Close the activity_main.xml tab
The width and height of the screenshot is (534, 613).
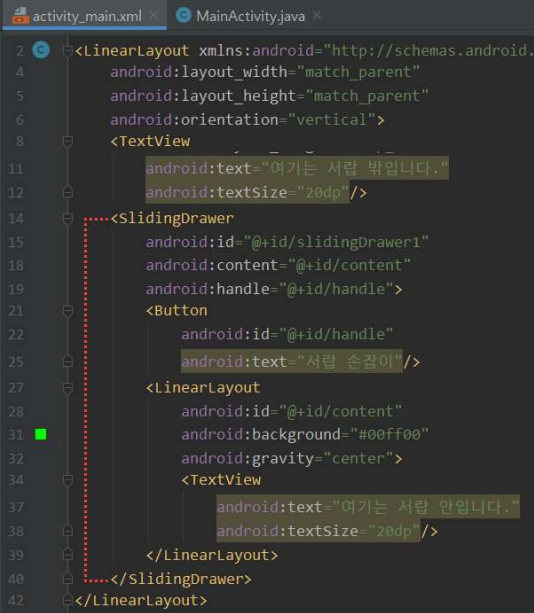154,15
